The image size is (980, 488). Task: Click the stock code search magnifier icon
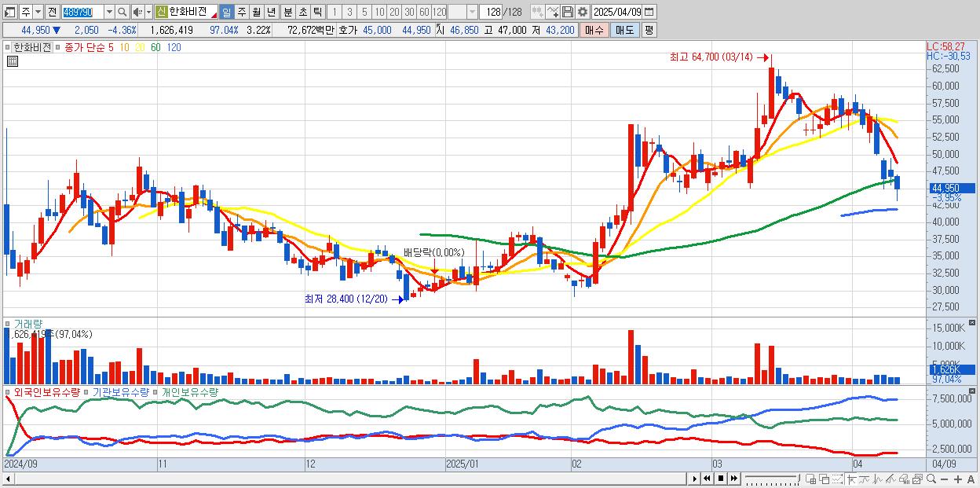(x=122, y=12)
